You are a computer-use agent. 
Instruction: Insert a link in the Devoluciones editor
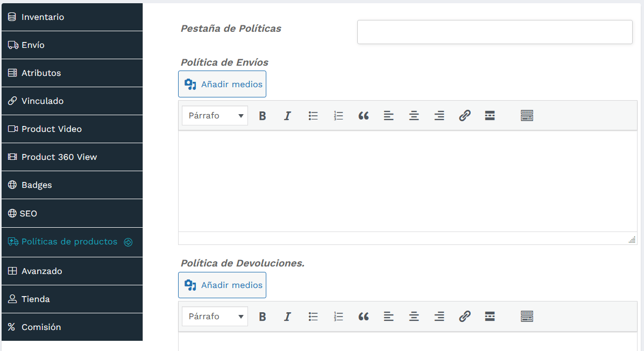[464, 316]
